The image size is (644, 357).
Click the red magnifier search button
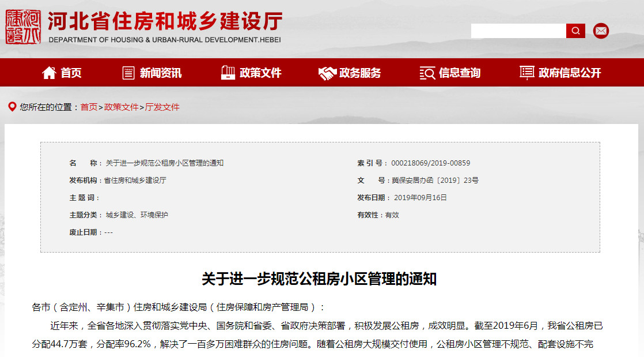click(x=575, y=31)
